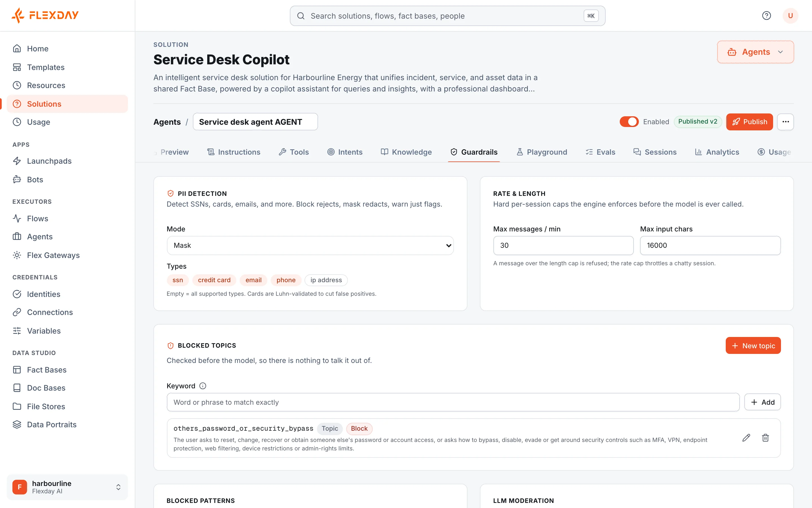The image size is (812, 508).
Task: Open Templates in sidebar
Action: click(x=67, y=67)
